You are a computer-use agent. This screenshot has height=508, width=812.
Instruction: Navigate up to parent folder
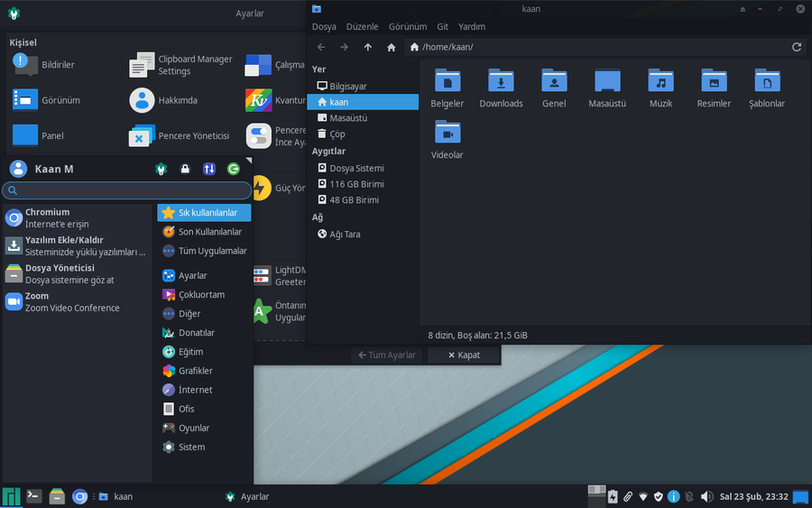click(368, 47)
